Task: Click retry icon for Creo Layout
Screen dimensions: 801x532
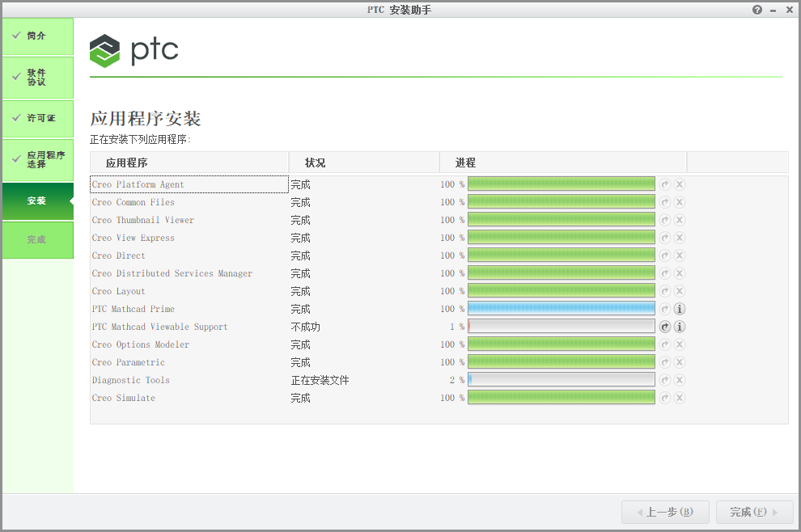Action: pyautogui.click(x=664, y=291)
